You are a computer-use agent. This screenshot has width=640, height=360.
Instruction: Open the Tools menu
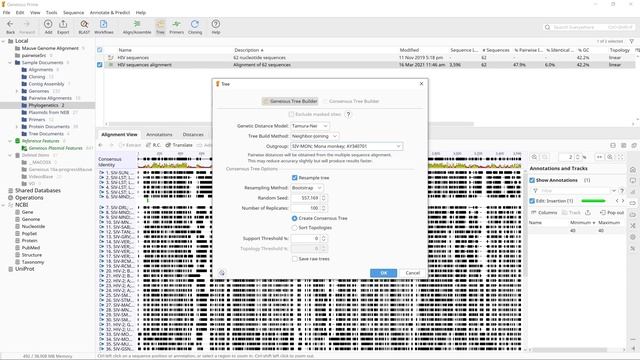point(51,13)
